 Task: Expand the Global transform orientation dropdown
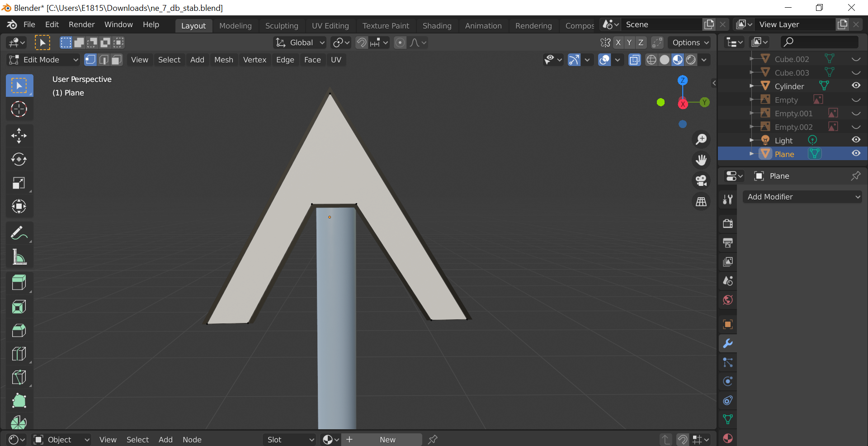[300, 43]
